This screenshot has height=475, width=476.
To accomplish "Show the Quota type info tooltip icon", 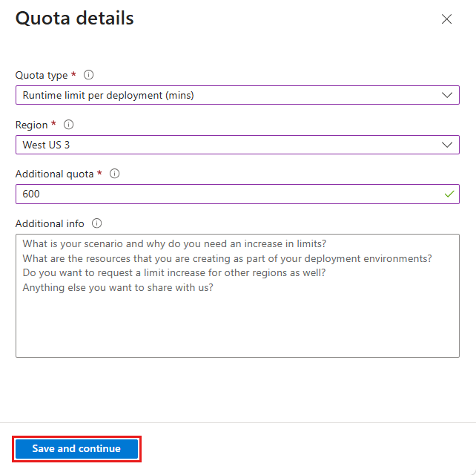I will 89,75.
